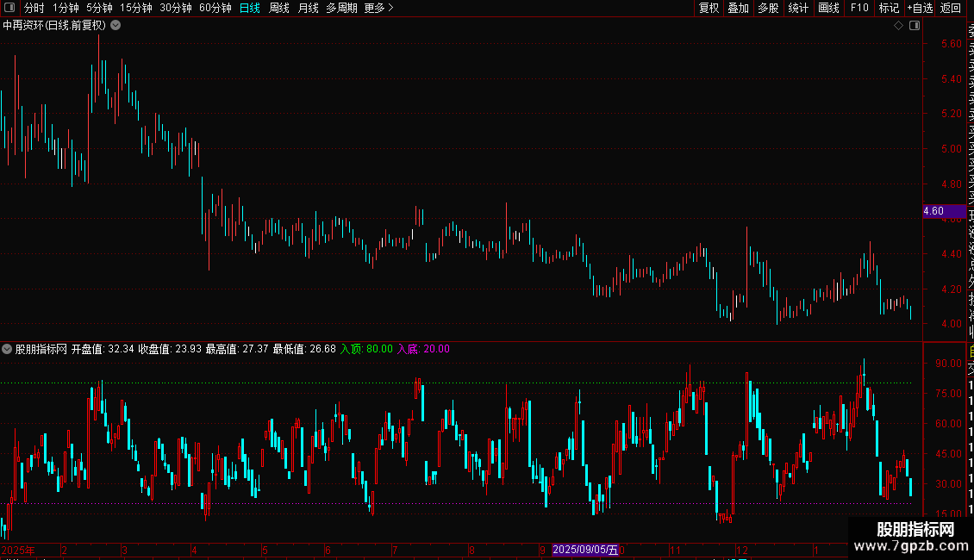Click the 返回 back button

(x=951, y=8)
